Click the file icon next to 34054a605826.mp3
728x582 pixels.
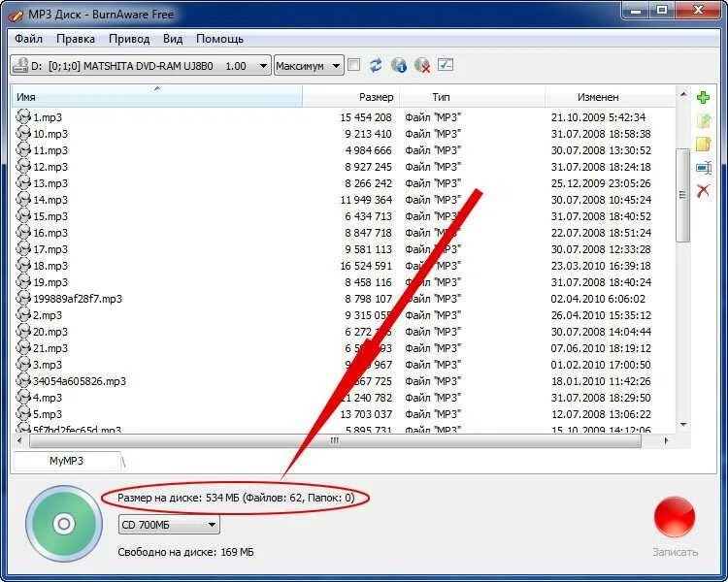(23, 380)
